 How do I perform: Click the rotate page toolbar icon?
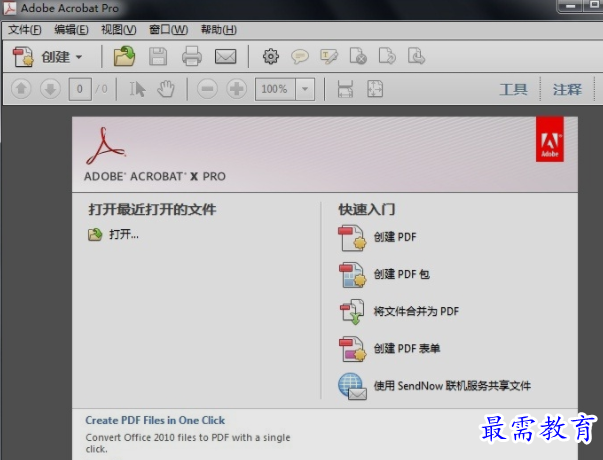[x=387, y=56]
